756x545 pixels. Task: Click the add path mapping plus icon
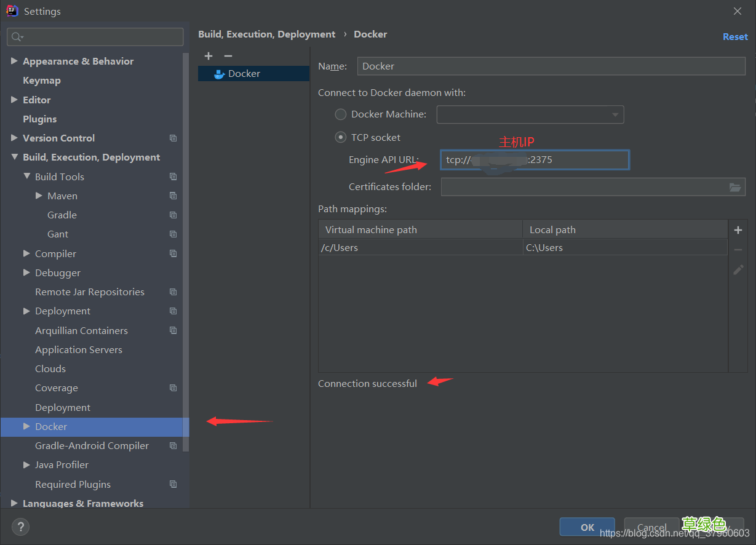pyautogui.click(x=738, y=230)
